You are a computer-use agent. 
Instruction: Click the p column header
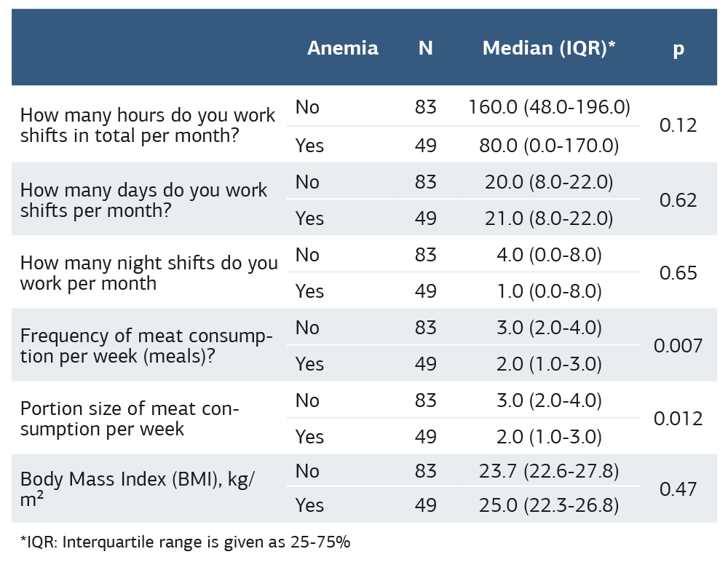[x=678, y=48]
